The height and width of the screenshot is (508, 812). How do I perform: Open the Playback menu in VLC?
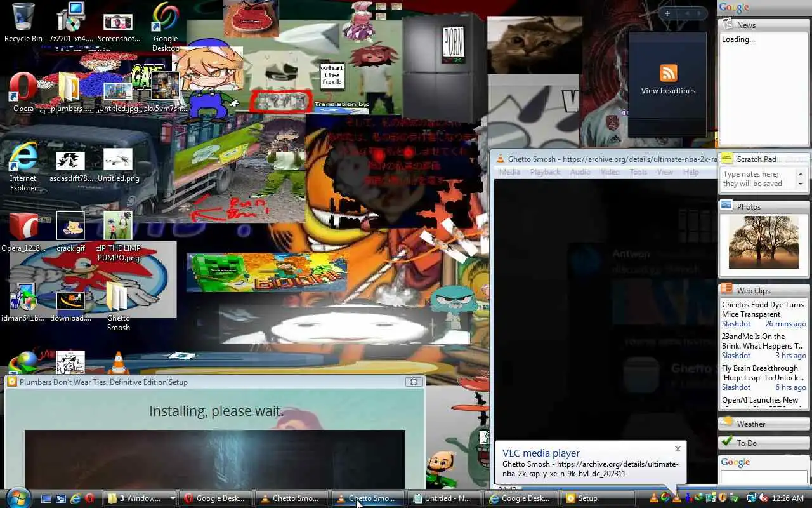[545, 172]
